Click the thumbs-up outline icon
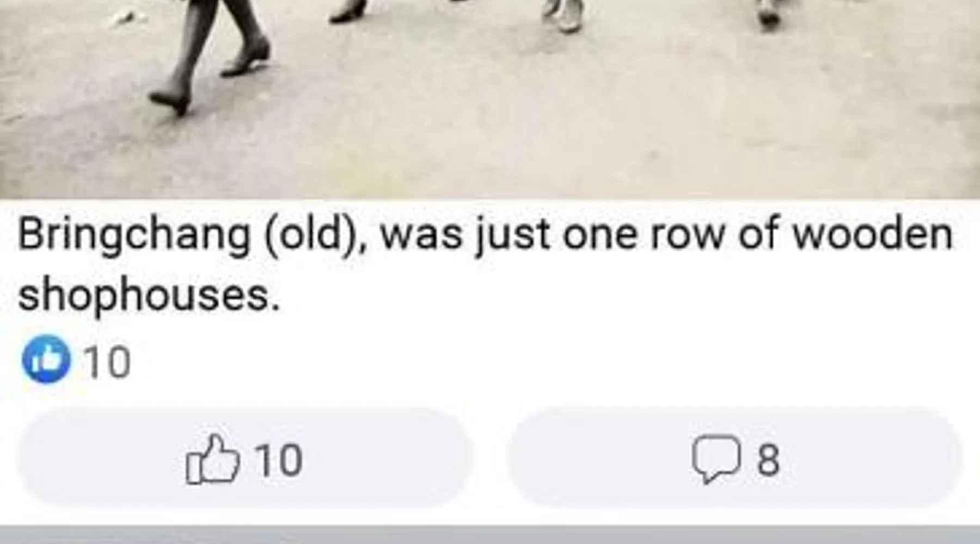 (x=212, y=459)
